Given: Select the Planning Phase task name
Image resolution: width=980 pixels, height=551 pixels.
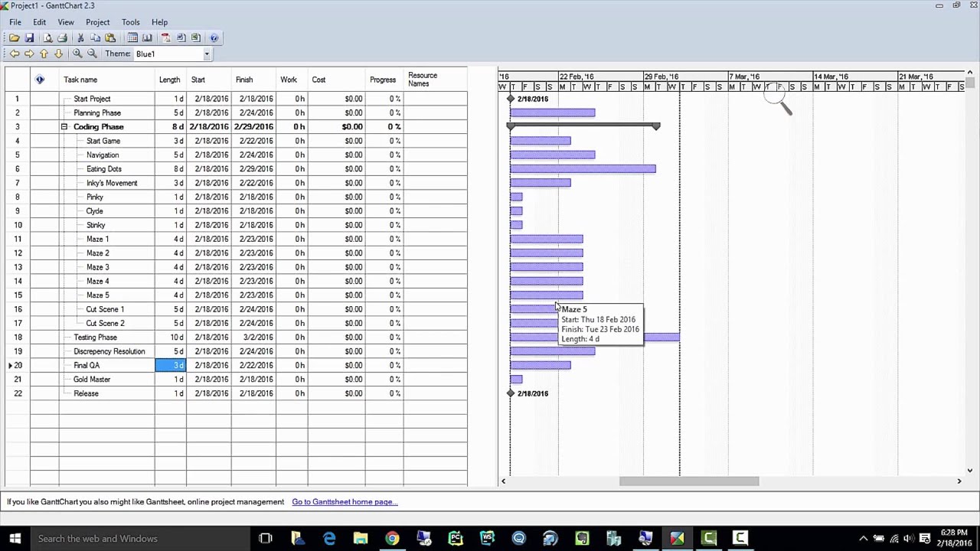Looking at the screenshot, I should [97, 112].
